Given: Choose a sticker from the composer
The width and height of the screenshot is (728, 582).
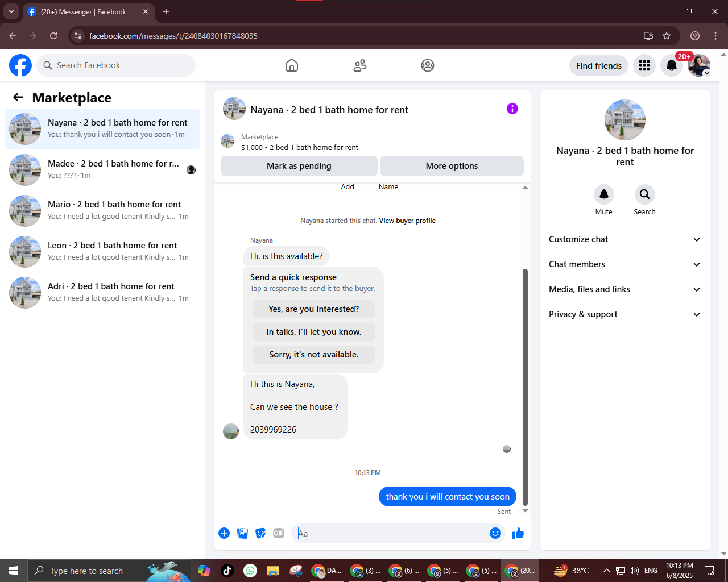Looking at the screenshot, I should click(260, 533).
